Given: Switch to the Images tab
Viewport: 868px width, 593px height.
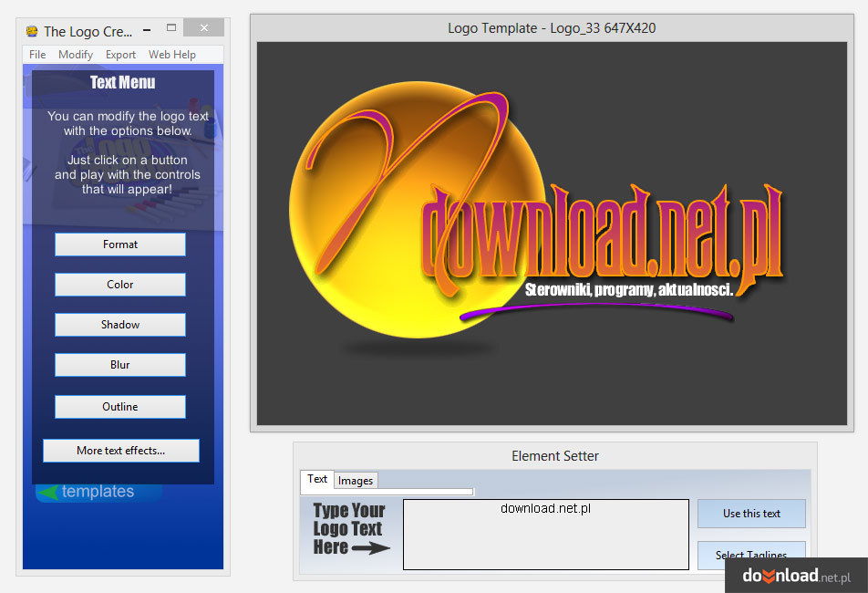Looking at the screenshot, I should click(356, 481).
